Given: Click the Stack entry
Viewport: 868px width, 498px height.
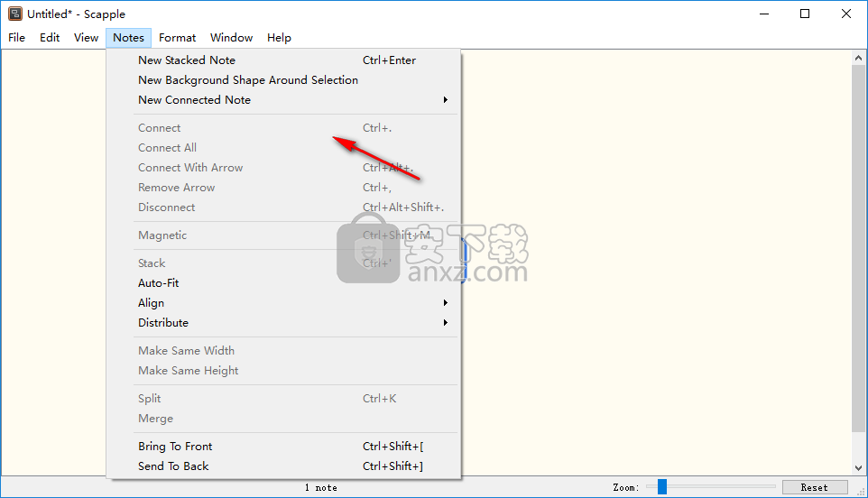Looking at the screenshot, I should pos(283,263).
